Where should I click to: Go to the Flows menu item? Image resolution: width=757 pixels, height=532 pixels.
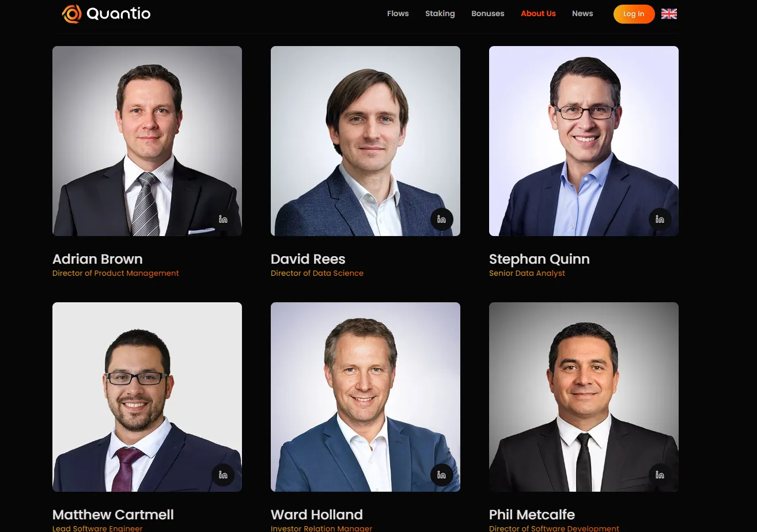(398, 13)
